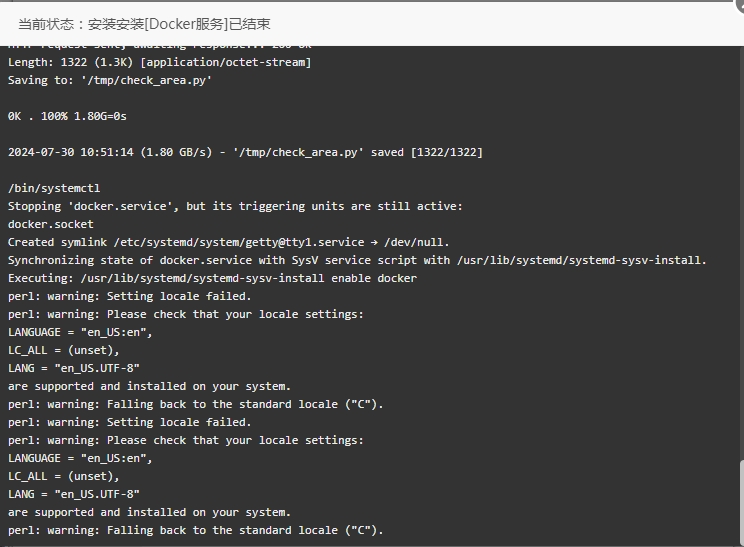Click the 'Created symlink' log line

(228, 242)
